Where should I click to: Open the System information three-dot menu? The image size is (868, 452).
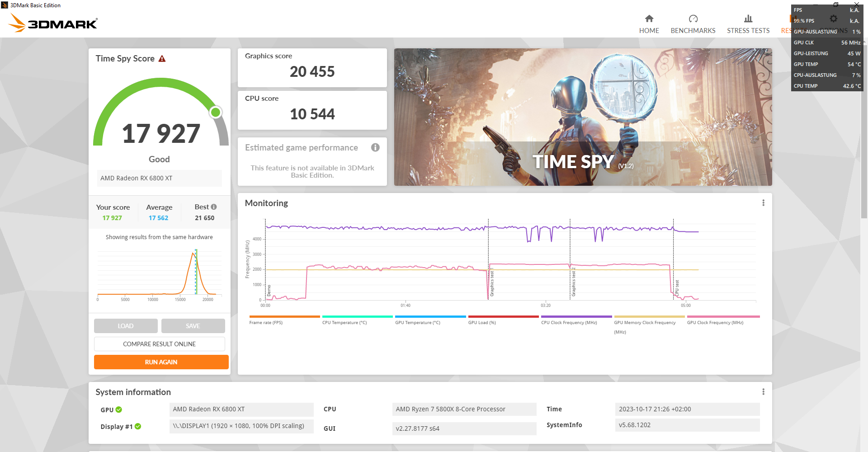(x=763, y=392)
